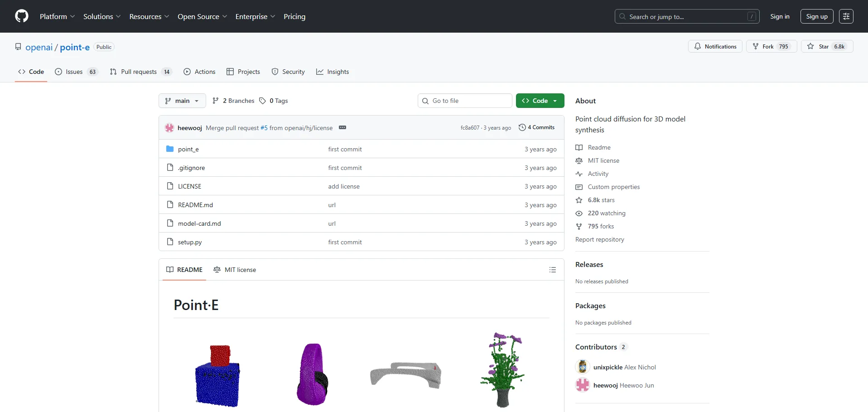Open the main branch dropdown
Viewport: 868px width, 412px height.
[x=182, y=101]
